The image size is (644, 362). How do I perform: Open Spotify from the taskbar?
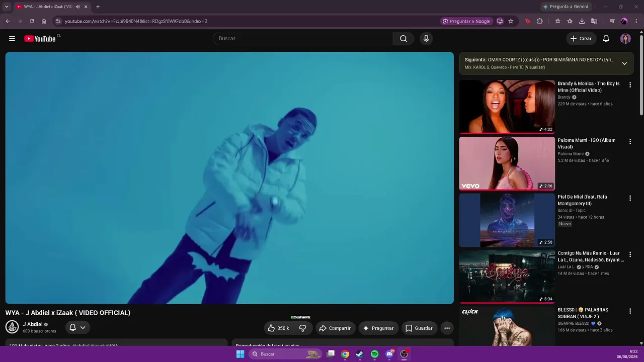[374, 354]
